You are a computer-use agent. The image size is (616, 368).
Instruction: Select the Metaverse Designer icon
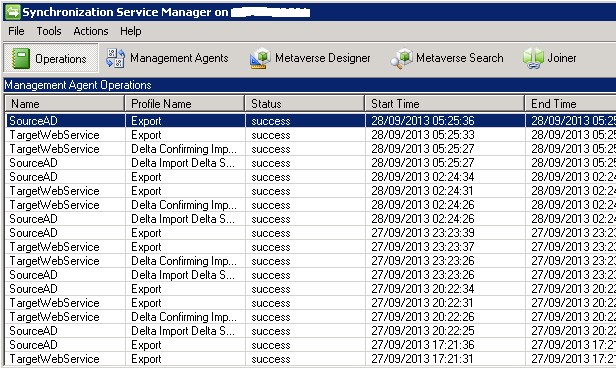click(x=260, y=59)
